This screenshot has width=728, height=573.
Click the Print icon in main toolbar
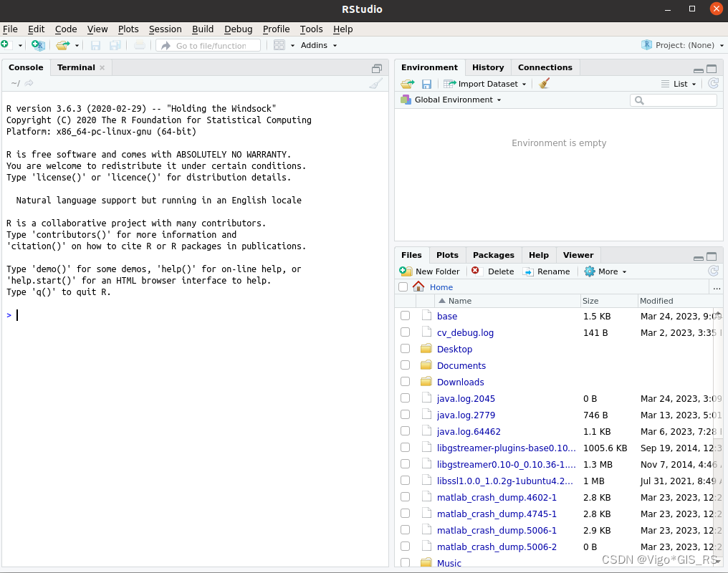click(139, 45)
